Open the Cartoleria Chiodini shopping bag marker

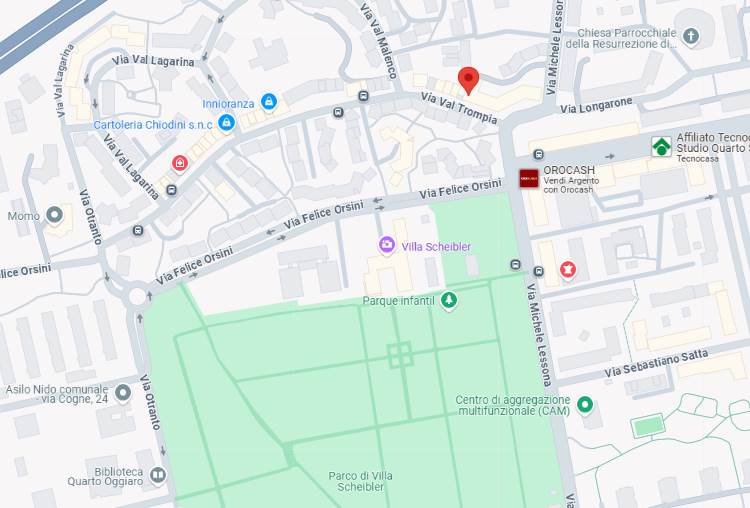226,123
